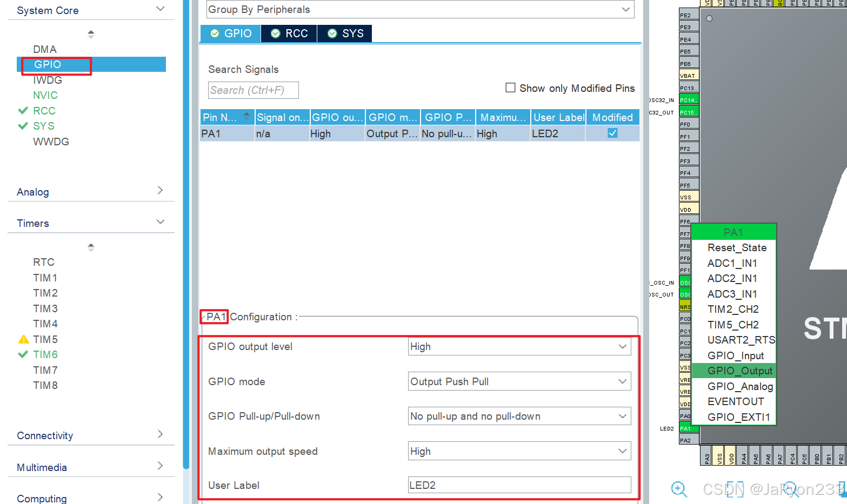
Task: Click the Search Signals input field
Action: pyautogui.click(x=254, y=90)
